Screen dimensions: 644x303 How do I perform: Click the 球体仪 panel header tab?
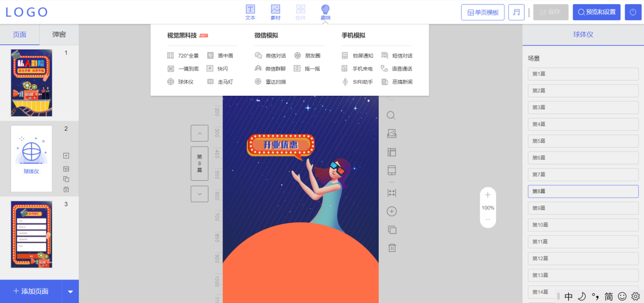click(583, 34)
